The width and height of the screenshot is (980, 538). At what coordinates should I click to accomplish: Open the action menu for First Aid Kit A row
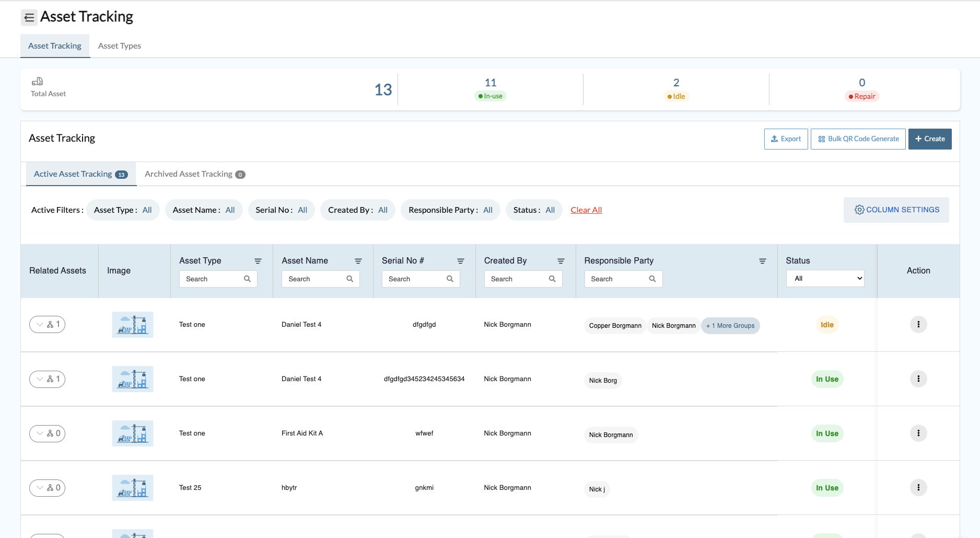(x=918, y=433)
